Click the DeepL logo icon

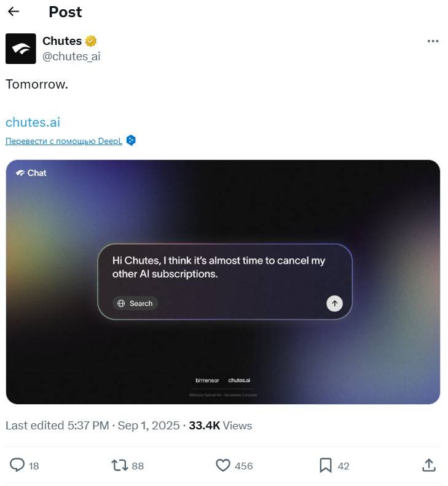point(130,140)
